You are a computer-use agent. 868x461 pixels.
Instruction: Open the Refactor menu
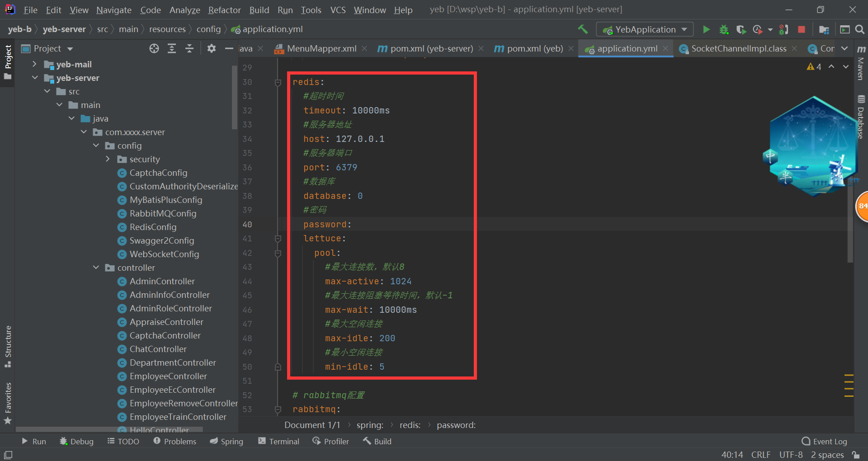[x=224, y=9]
